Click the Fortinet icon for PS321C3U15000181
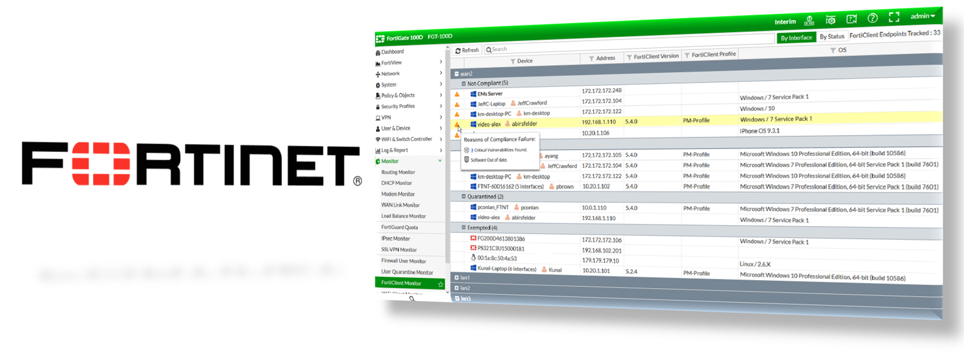The image size is (980, 358). 473,248
